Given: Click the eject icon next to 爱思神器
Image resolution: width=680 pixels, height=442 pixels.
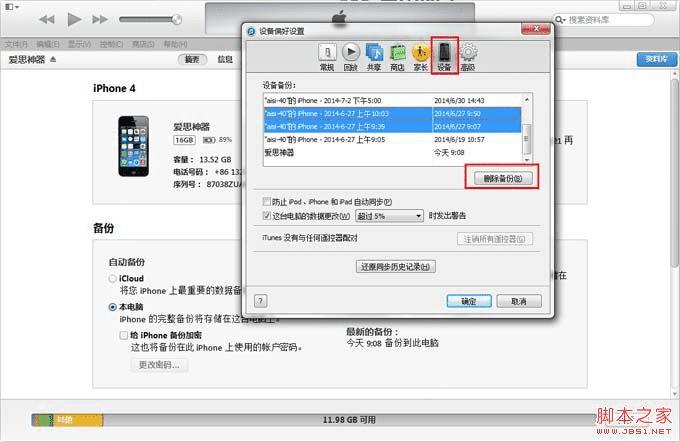Looking at the screenshot, I should pos(53,59).
